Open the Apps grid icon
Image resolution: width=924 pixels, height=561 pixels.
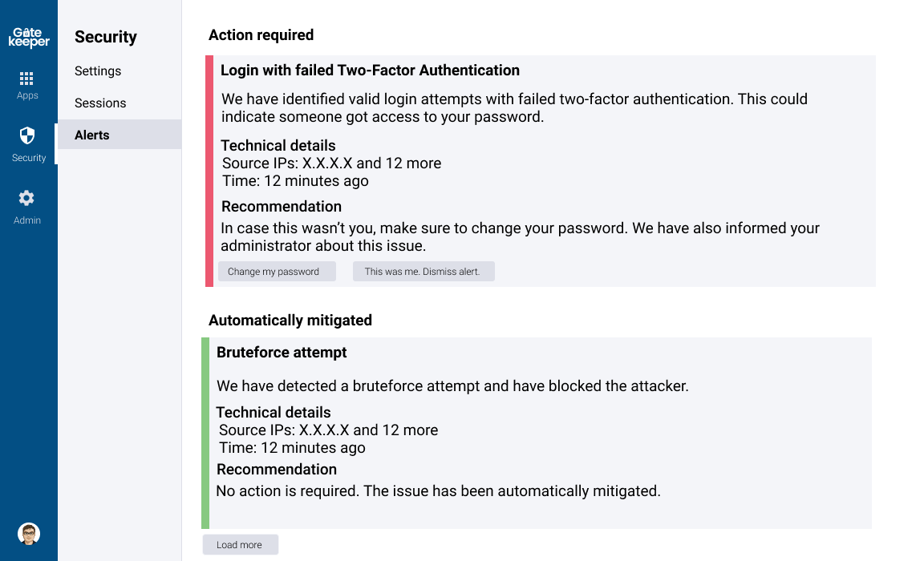(26, 79)
